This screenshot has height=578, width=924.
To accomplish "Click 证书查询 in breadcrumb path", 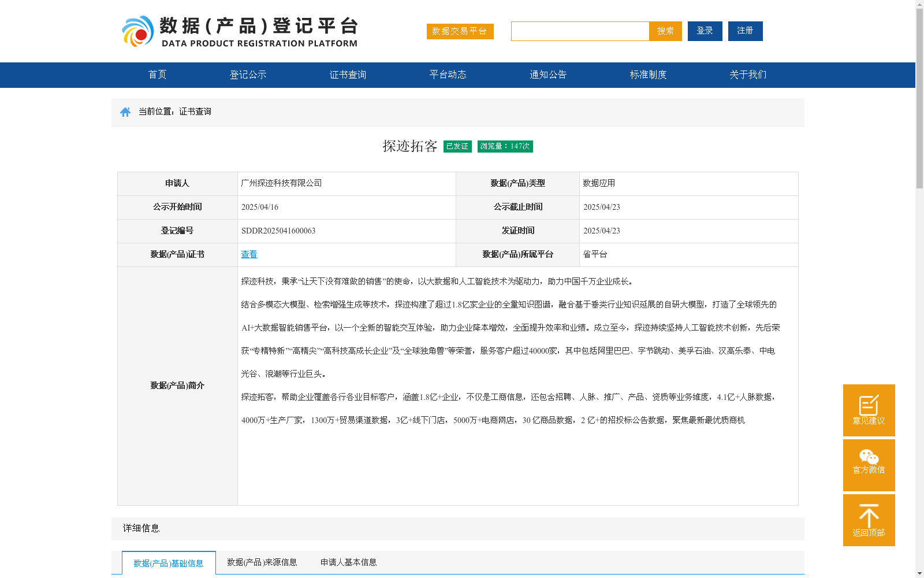I will pos(195,112).
